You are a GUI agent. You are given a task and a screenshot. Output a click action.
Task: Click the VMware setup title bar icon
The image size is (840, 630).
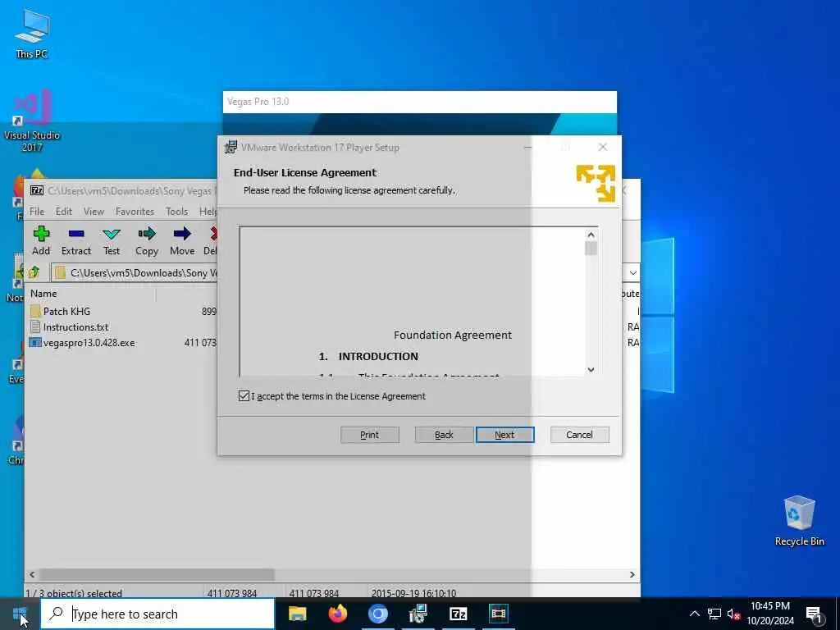pos(231,148)
